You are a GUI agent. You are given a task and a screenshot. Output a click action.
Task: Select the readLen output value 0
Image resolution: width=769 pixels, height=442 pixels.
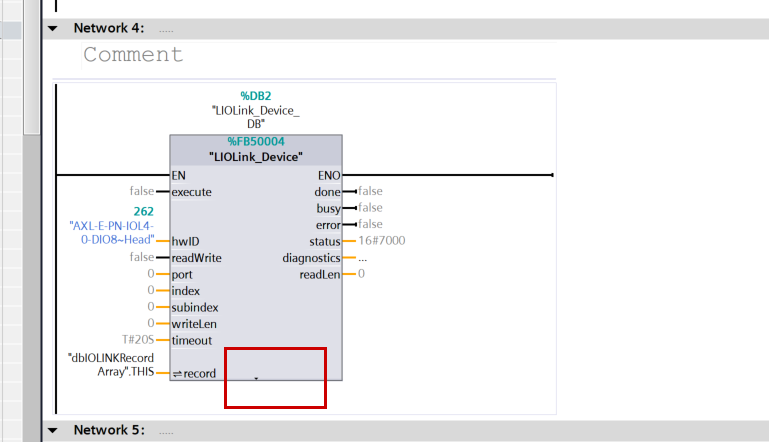click(361, 273)
